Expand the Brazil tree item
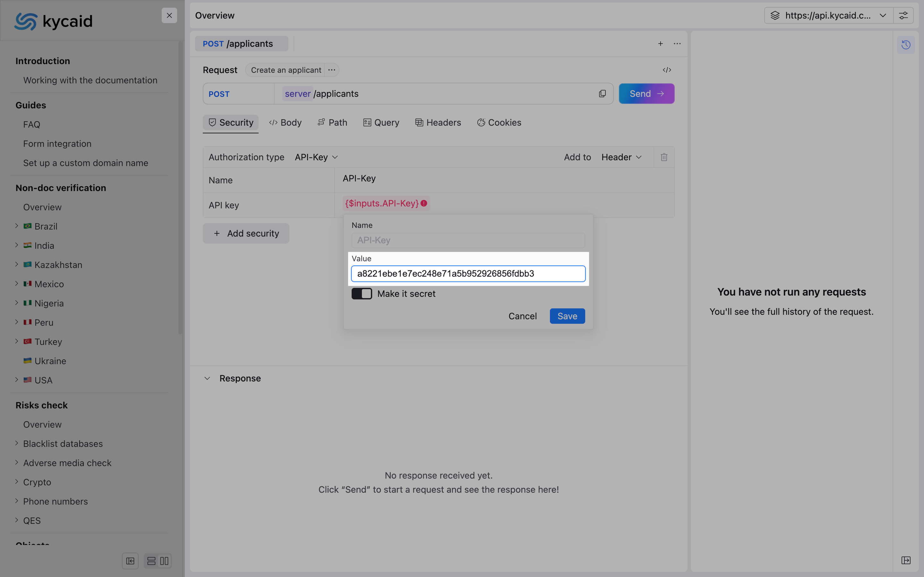This screenshot has height=577, width=924. click(17, 226)
